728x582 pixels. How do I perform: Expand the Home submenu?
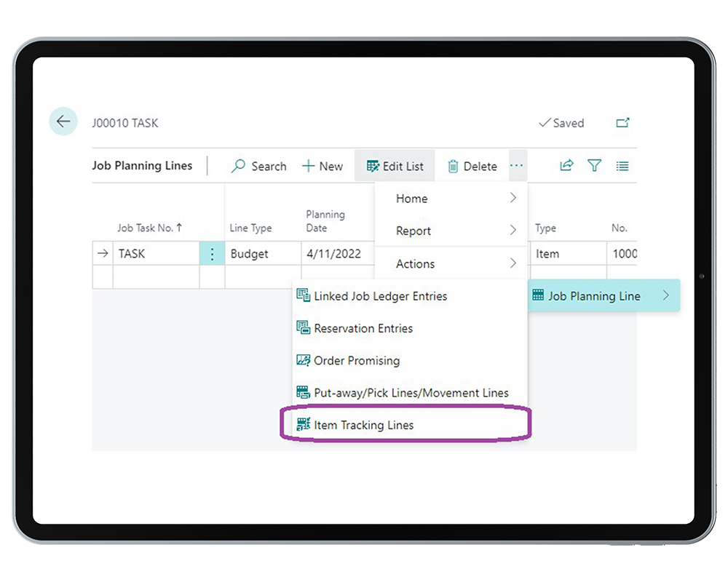pos(451,199)
